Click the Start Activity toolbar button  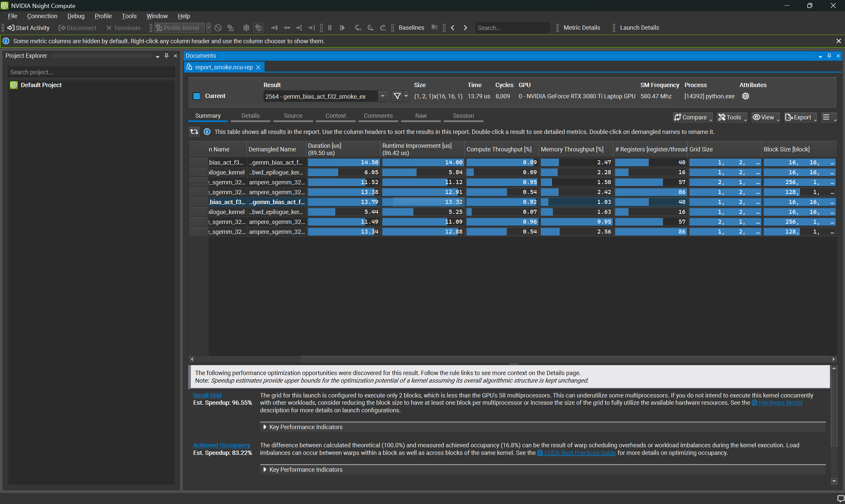tap(28, 28)
